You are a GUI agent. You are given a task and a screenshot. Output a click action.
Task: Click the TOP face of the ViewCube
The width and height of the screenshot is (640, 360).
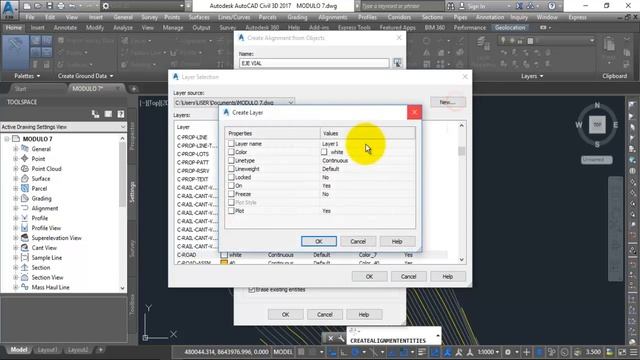click(597, 124)
